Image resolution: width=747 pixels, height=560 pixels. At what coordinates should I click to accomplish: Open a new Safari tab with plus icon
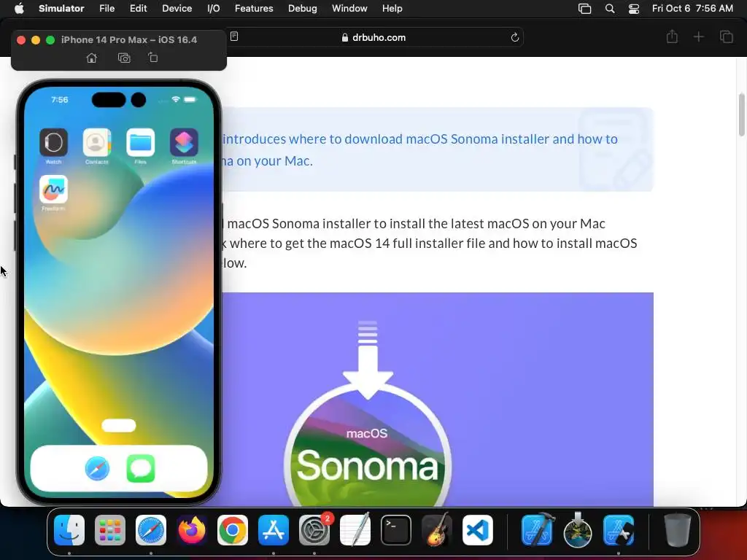pyautogui.click(x=698, y=36)
